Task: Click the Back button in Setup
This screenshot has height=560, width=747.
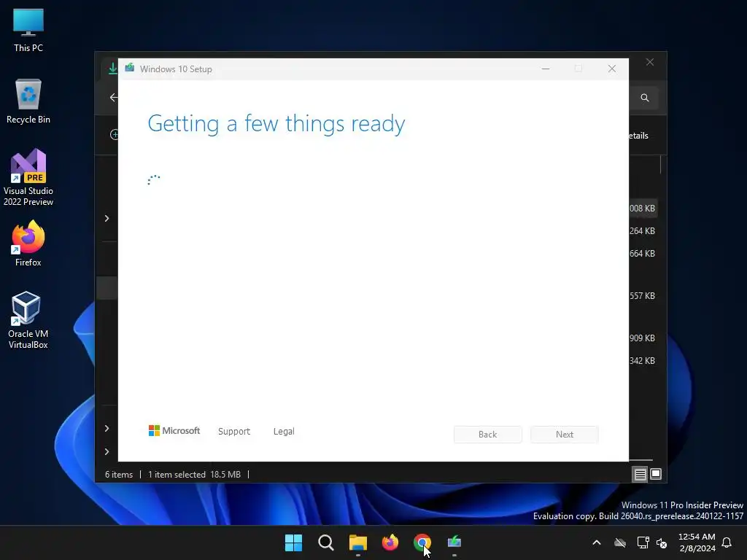Action: (x=488, y=435)
